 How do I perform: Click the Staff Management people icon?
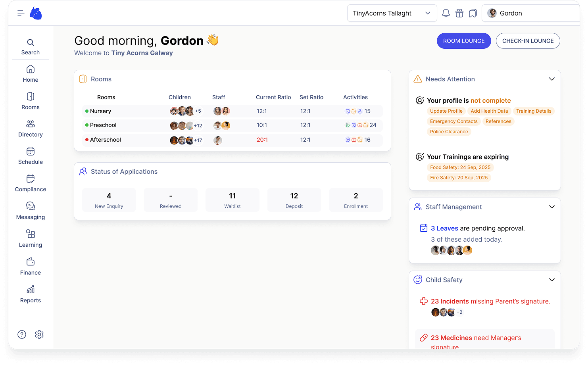[418, 207]
